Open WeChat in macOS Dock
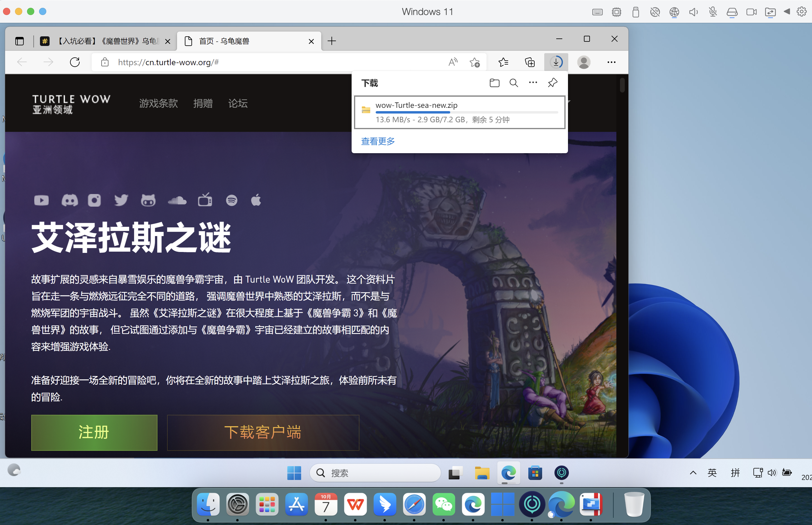This screenshot has height=525, width=812. pyautogui.click(x=443, y=504)
